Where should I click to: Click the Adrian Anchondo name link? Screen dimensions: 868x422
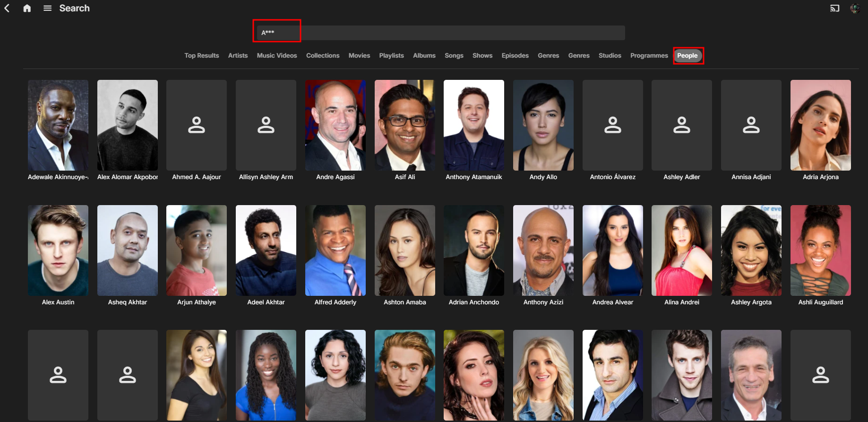click(474, 302)
